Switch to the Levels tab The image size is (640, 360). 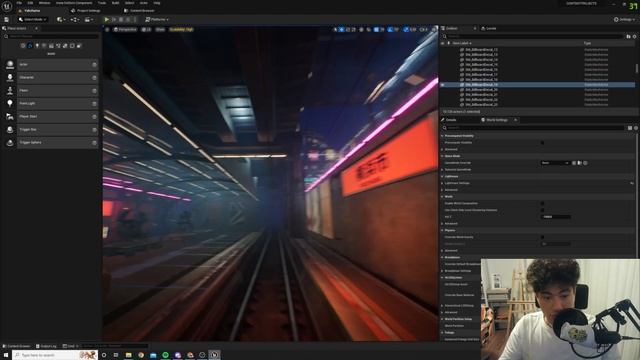489,29
